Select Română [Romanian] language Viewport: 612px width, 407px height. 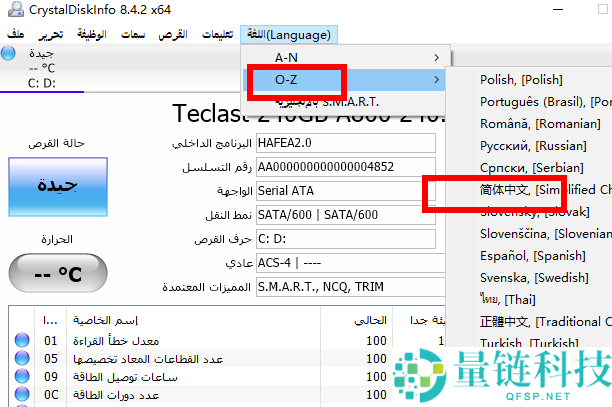tap(540, 124)
